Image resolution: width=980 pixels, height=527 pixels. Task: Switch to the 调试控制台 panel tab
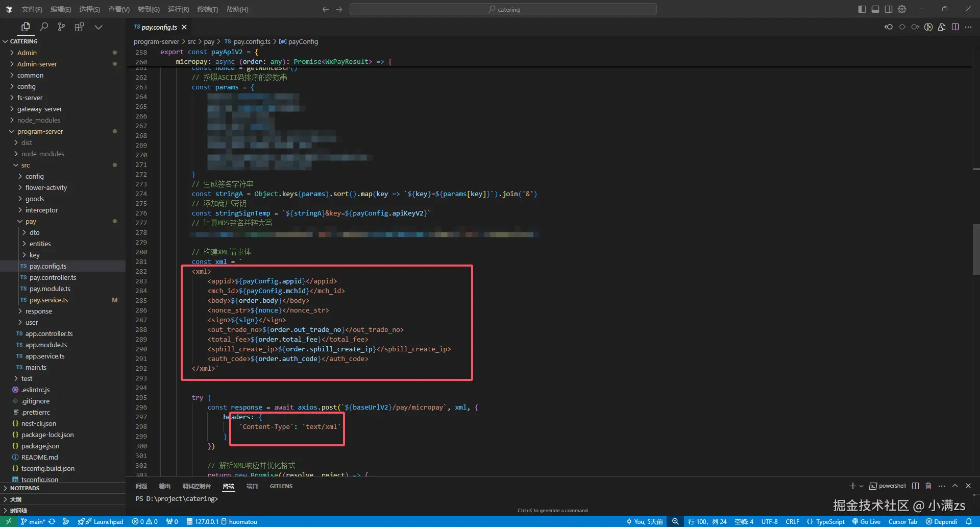pos(197,486)
